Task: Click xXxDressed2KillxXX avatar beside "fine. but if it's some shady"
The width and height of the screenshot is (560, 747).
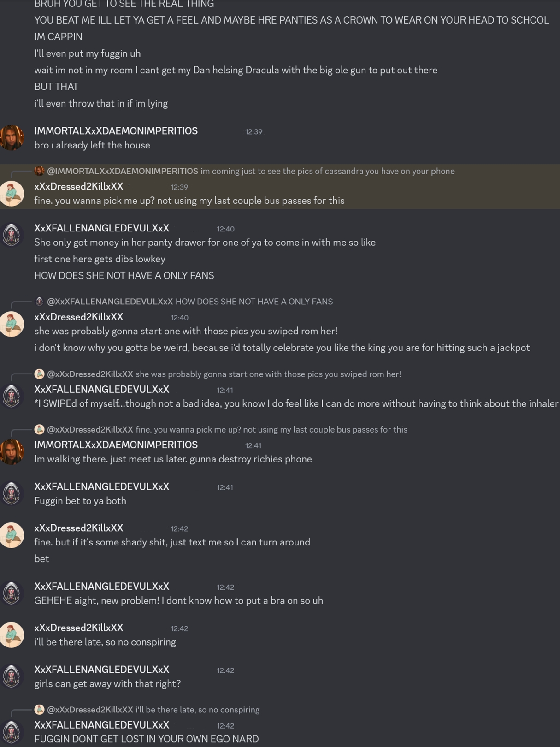Action: pos(12,534)
